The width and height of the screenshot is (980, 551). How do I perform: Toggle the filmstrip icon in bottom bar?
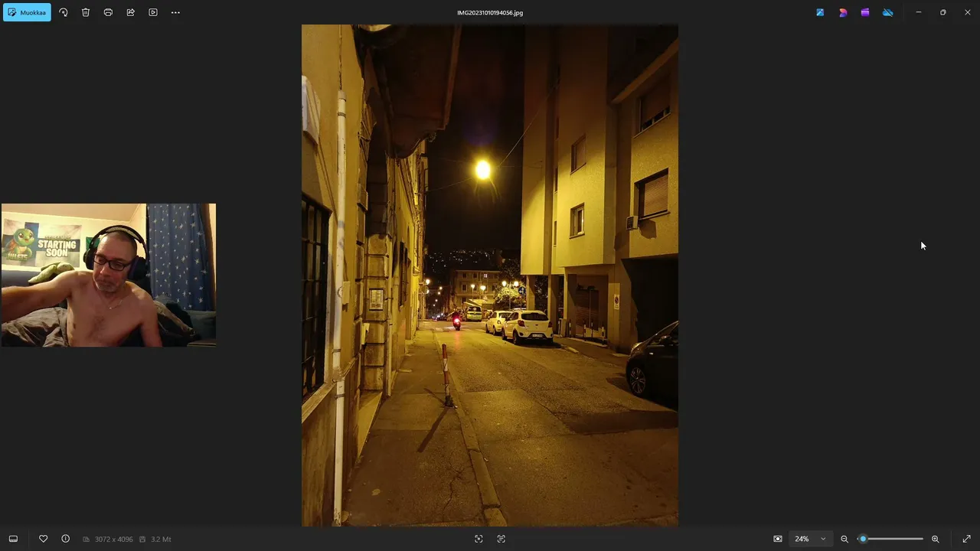coord(13,539)
